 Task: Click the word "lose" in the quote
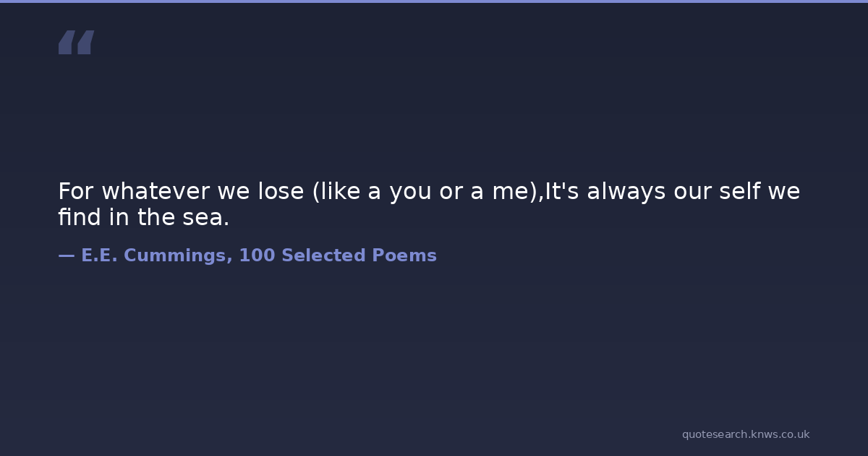(x=281, y=192)
